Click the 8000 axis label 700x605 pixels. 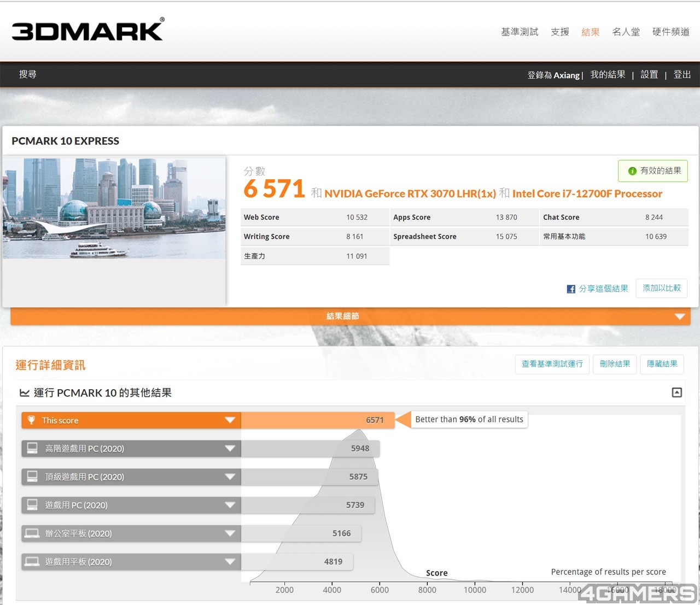click(x=428, y=590)
